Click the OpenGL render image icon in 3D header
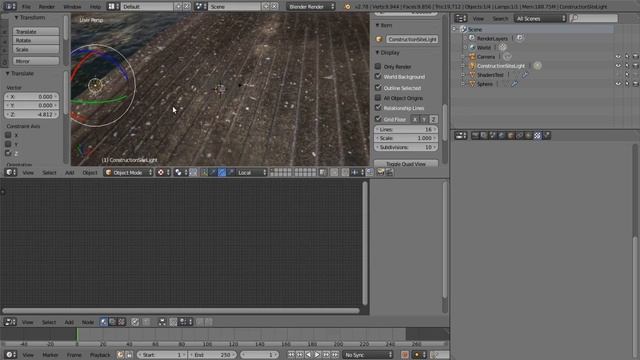Viewport: 640px width, 360px height. click(380, 172)
